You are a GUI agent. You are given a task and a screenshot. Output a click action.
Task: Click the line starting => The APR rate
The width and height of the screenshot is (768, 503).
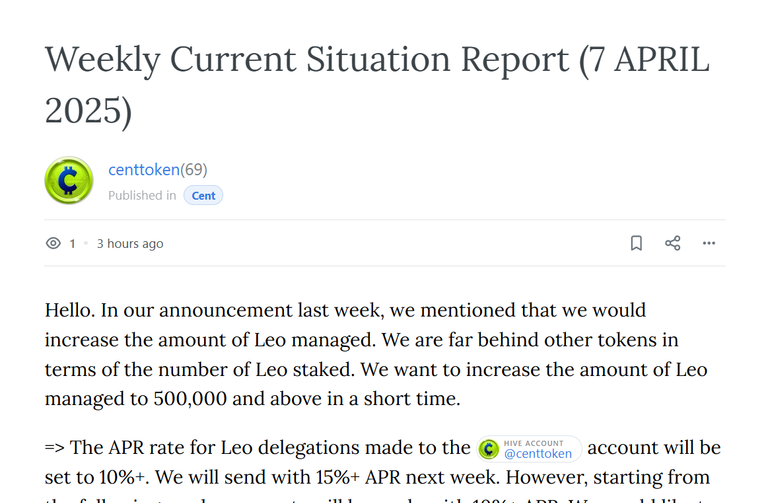[x=382, y=448]
